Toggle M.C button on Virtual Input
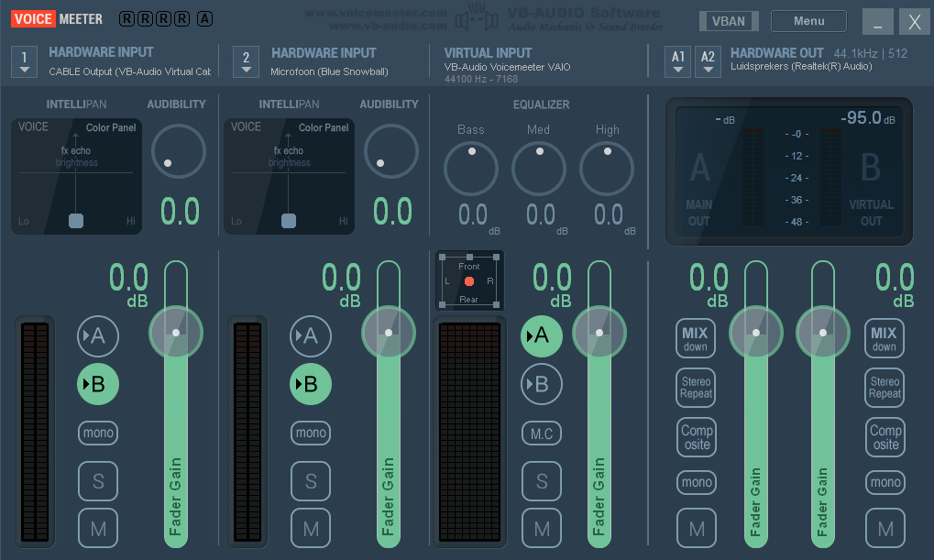 pyautogui.click(x=542, y=434)
